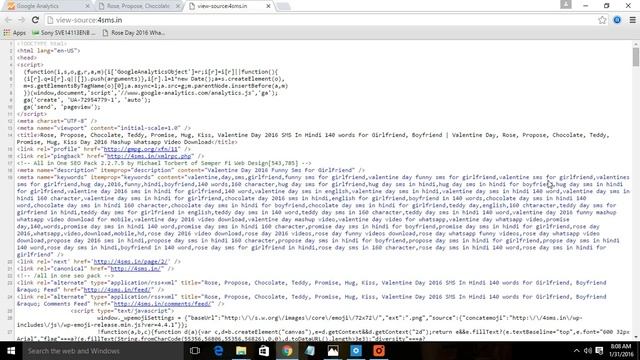Bookmark this page with the star icon

[602, 20]
